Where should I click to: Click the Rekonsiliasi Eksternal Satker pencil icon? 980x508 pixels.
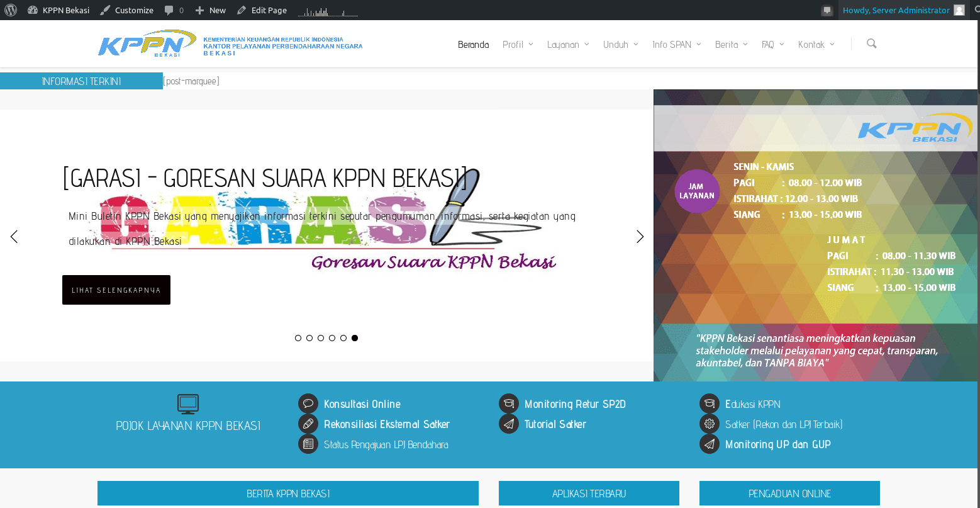tap(308, 424)
